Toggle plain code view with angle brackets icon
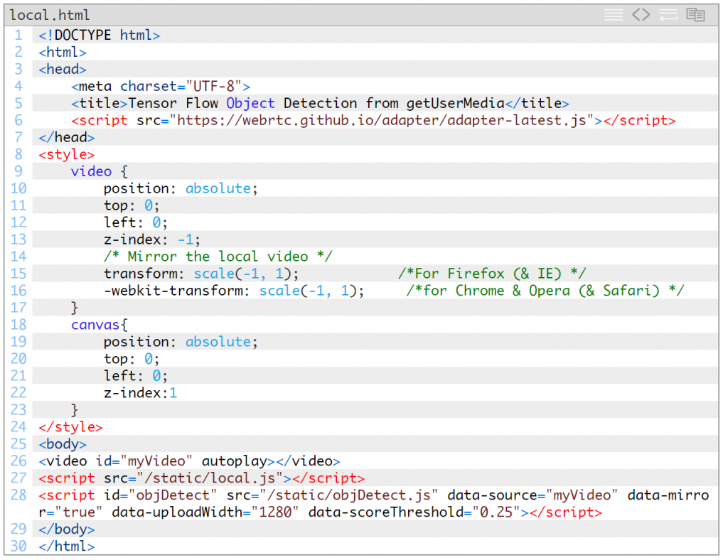The width and height of the screenshot is (728, 560). (641, 15)
